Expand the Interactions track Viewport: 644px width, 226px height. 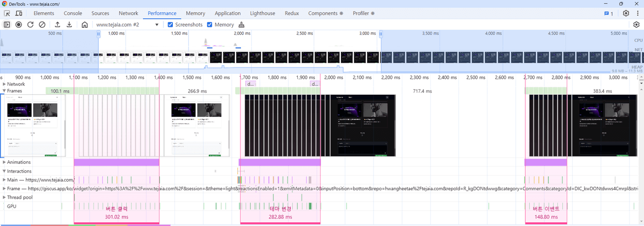pos(4,171)
